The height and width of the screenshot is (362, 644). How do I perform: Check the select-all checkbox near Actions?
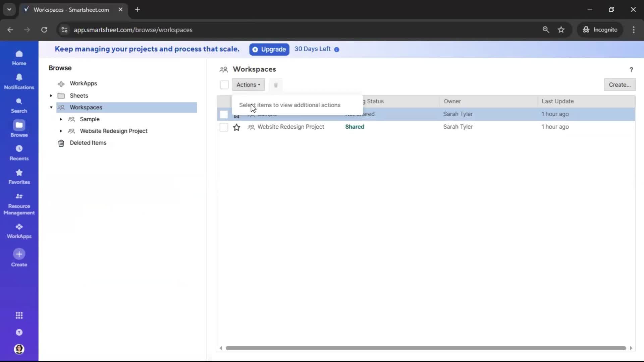224,85
